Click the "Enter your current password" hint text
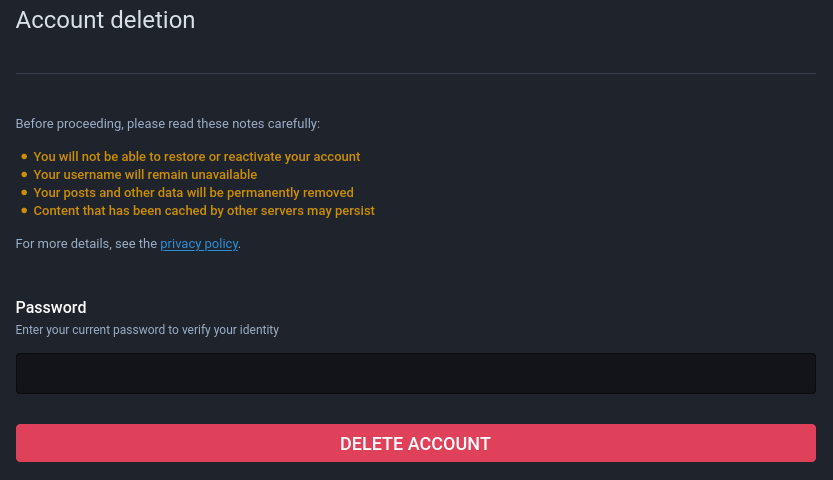 [147, 329]
